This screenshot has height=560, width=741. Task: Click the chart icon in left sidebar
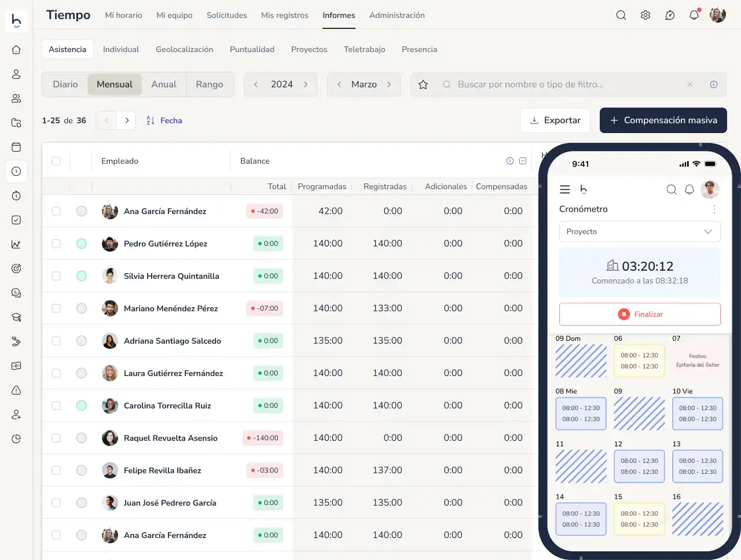pos(16,244)
